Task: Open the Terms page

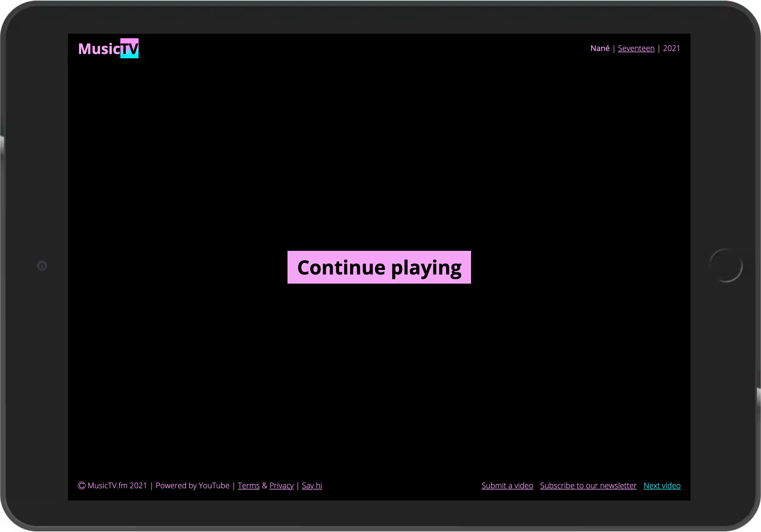Action: 249,486
